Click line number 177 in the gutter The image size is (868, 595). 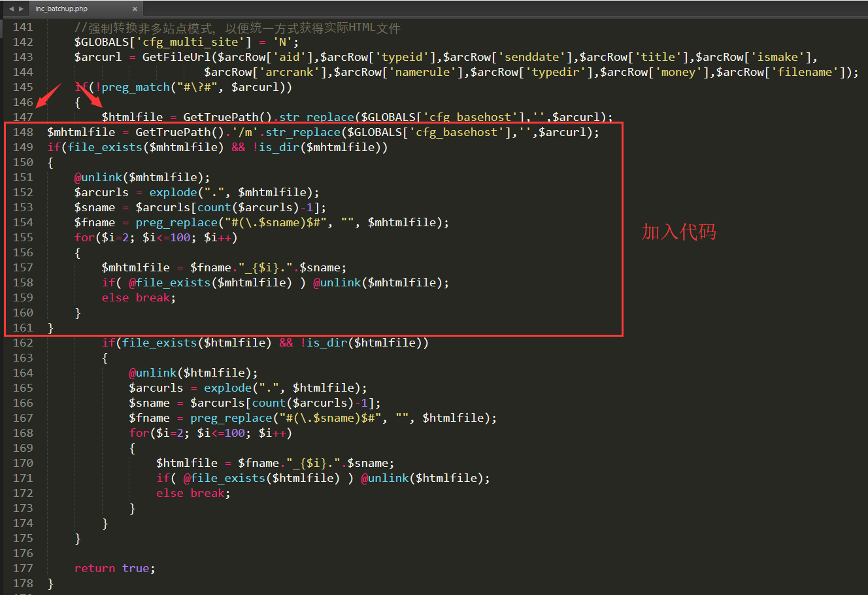pyautogui.click(x=23, y=568)
